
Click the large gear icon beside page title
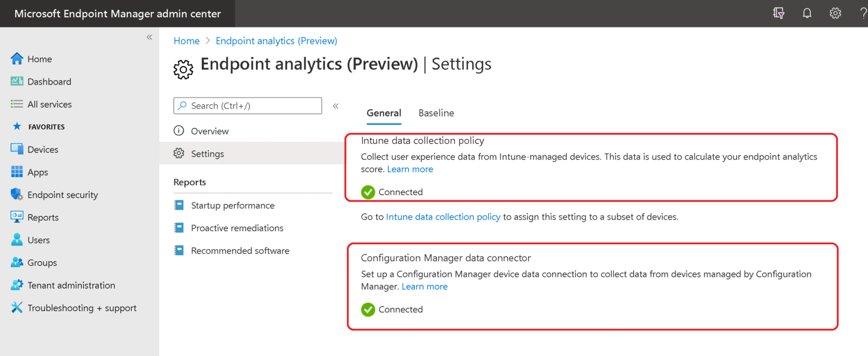[183, 69]
